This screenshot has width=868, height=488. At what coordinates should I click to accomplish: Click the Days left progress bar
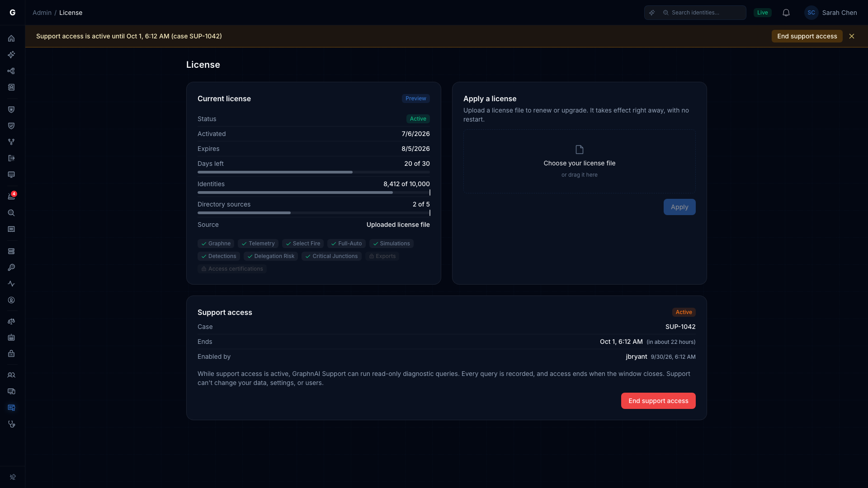point(314,172)
